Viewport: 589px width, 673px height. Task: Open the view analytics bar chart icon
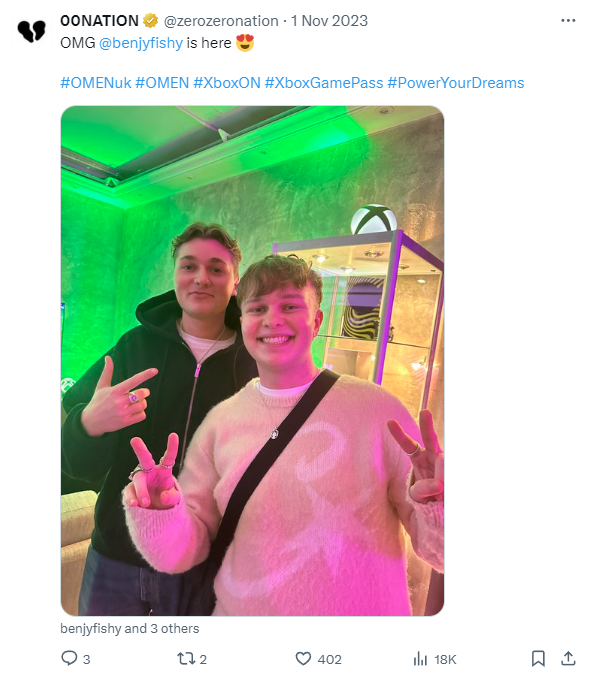tap(420, 658)
